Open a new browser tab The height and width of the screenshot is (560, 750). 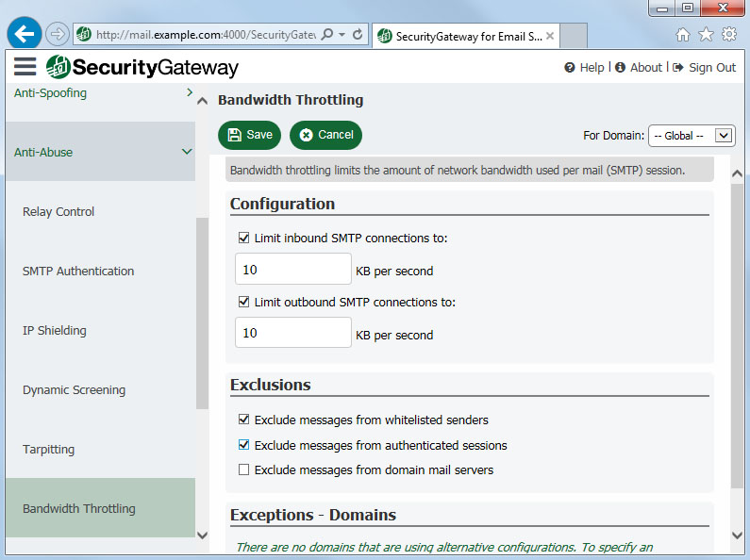tap(574, 36)
